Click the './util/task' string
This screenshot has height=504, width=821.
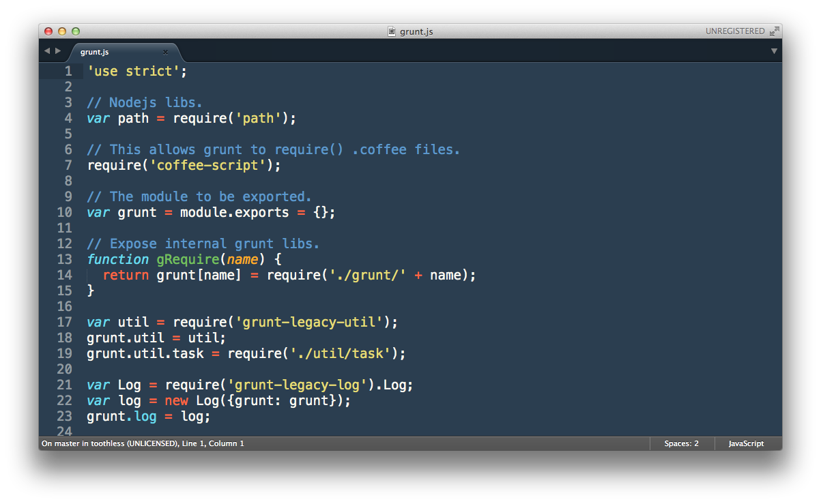(340, 353)
